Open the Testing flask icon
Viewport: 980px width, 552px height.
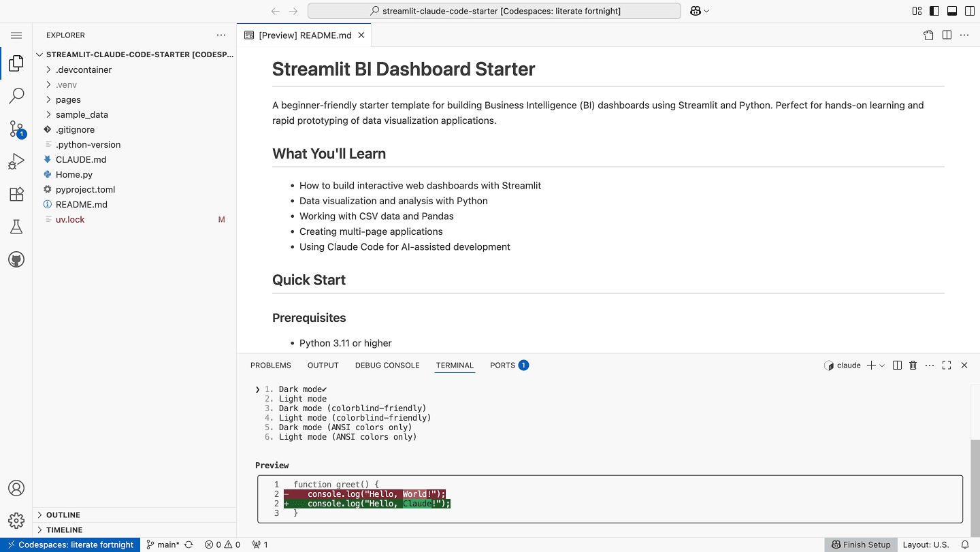point(16,227)
